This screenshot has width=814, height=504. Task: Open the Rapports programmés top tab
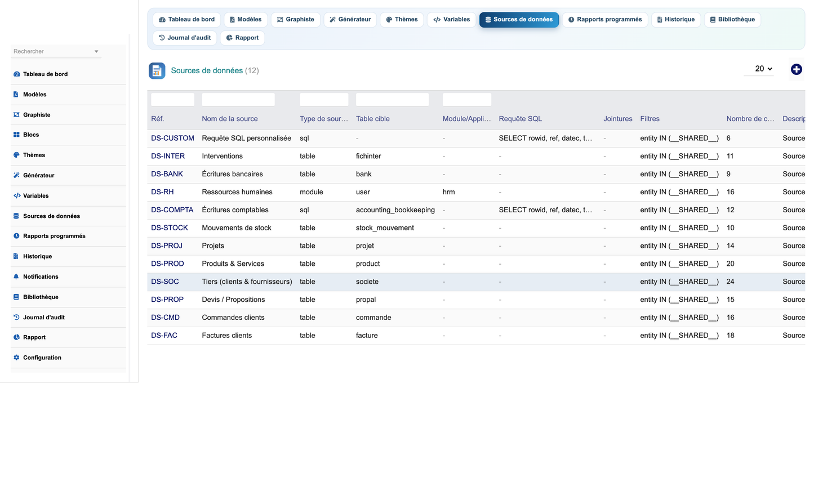click(x=605, y=20)
